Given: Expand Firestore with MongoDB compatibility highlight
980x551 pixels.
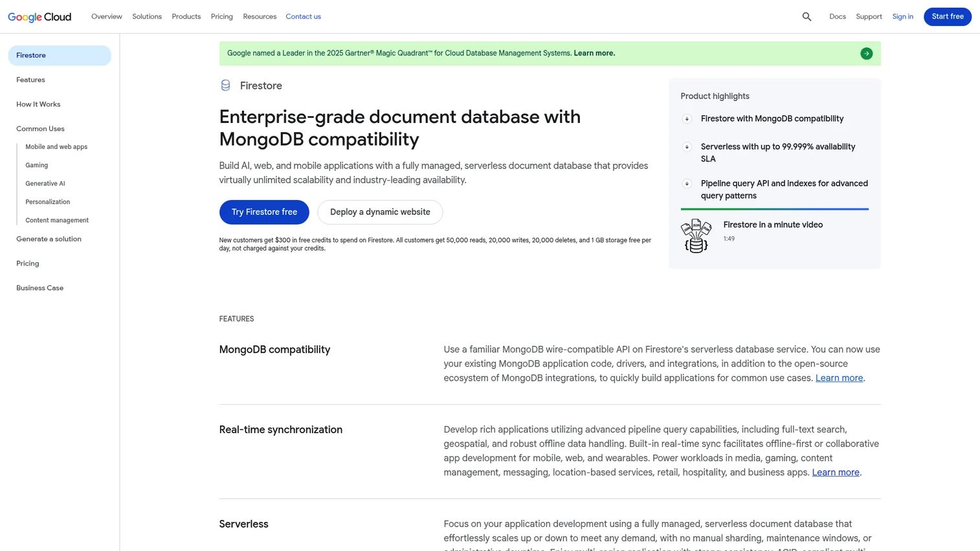Looking at the screenshot, I should 687,119.
